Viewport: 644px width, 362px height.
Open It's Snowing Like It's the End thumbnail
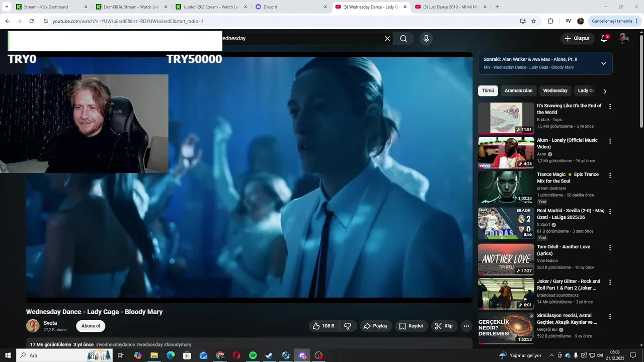tap(506, 118)
